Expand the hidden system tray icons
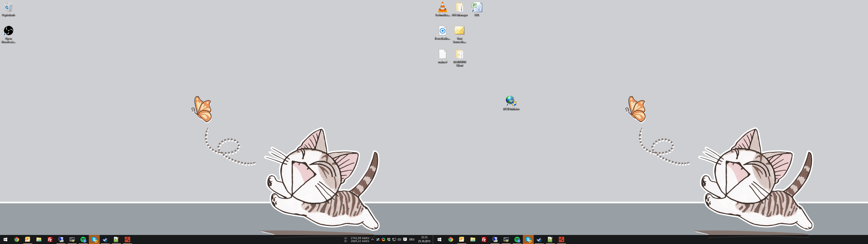The image size is (868, 244). coord(372,240)
